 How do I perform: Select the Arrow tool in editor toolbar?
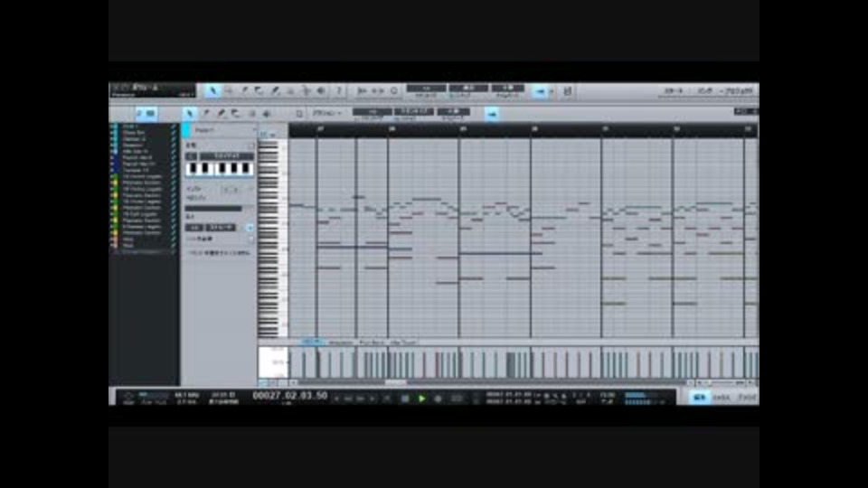tap(190, 114)
